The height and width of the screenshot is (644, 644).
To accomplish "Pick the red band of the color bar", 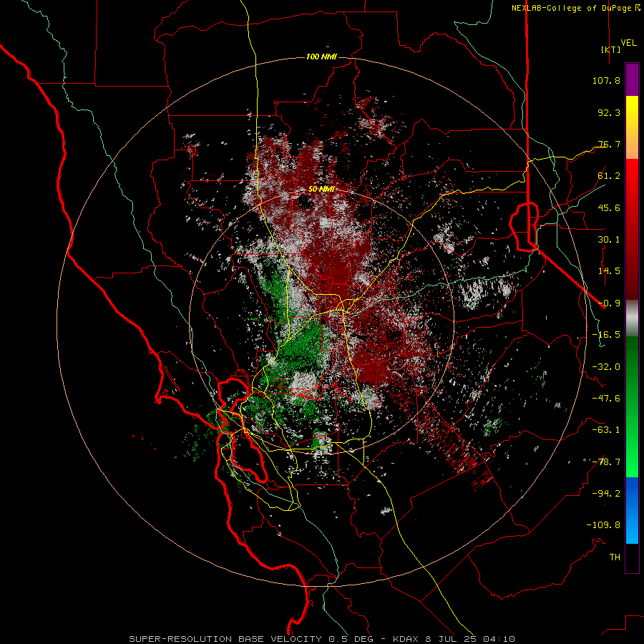I will click(632, 229).
